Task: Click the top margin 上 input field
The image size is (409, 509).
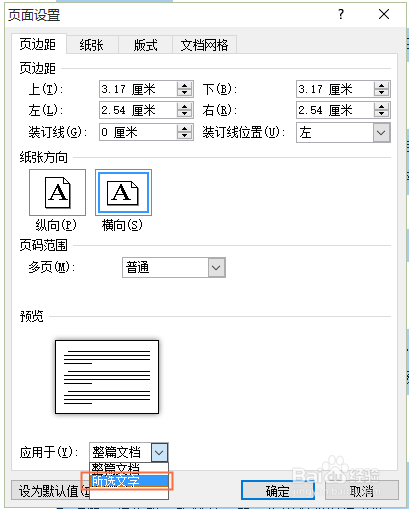Action: 138,89
